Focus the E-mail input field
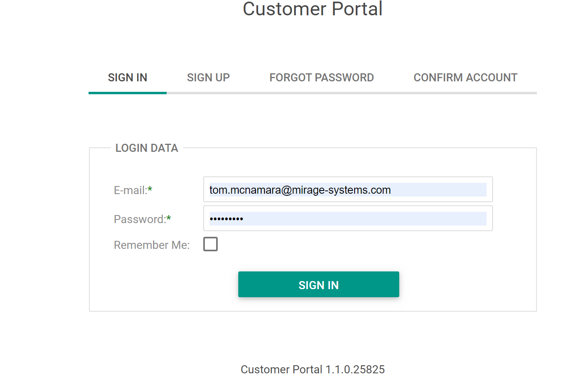The height and width of the screenshot is (387, 588). coord(348,190)
